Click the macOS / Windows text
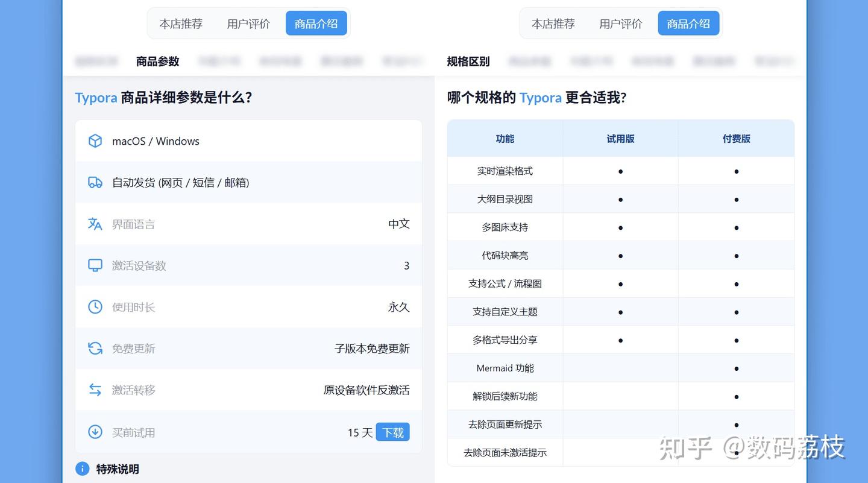Screen dimensions: 868x483 (x=156, y=141)
